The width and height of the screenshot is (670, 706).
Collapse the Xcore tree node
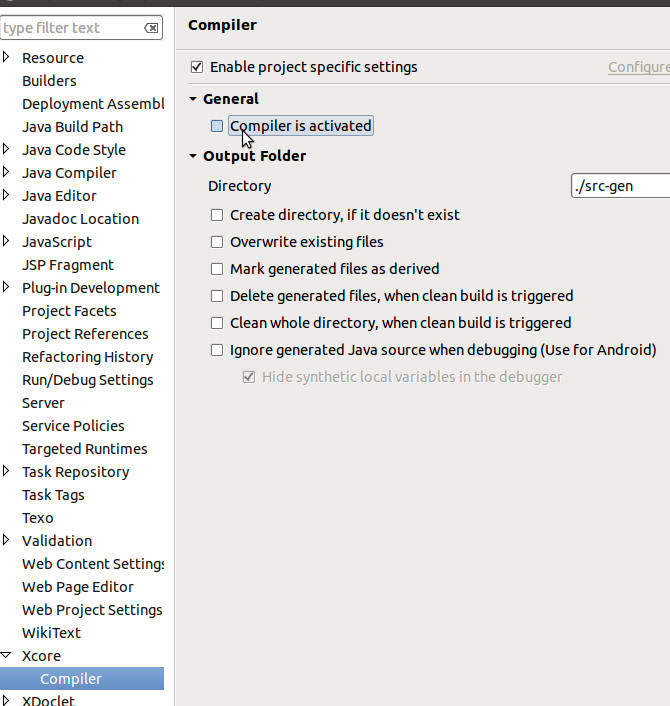coord(6,655)
